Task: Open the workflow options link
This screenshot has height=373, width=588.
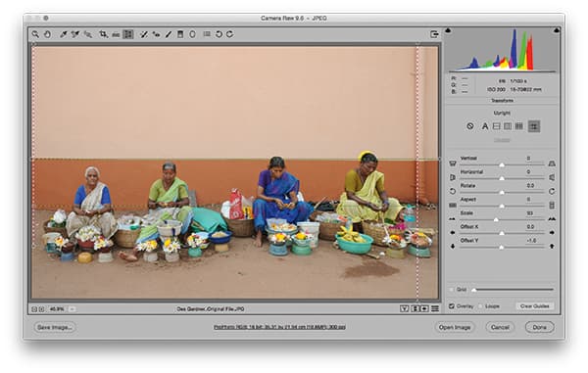Action: pyautogui.click(x=279, y=327)
